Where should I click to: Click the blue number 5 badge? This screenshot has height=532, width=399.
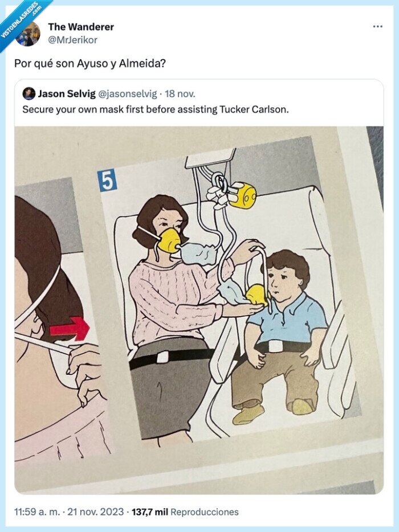click(107, 181)
